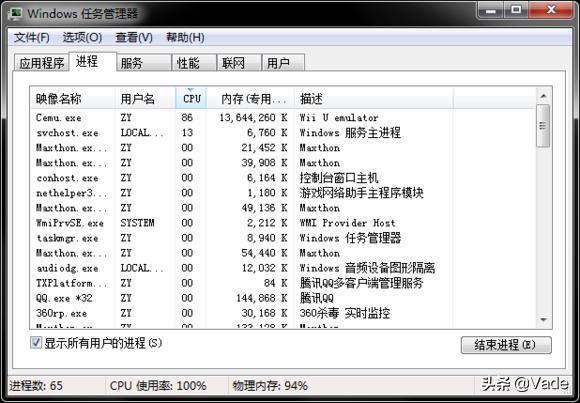Click scrollbar down arrow in process list

[x=543, y=320]
